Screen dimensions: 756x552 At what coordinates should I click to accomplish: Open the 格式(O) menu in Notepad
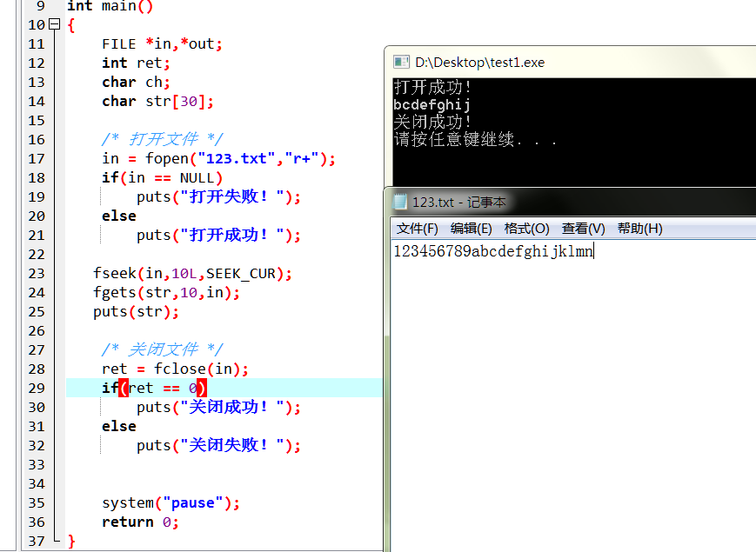(x=525, y=228)
